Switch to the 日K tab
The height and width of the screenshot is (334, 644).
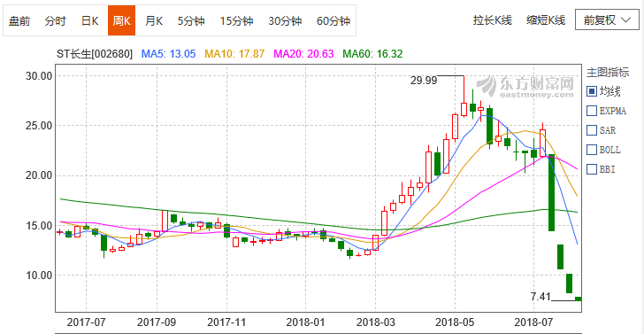[89, 20]
